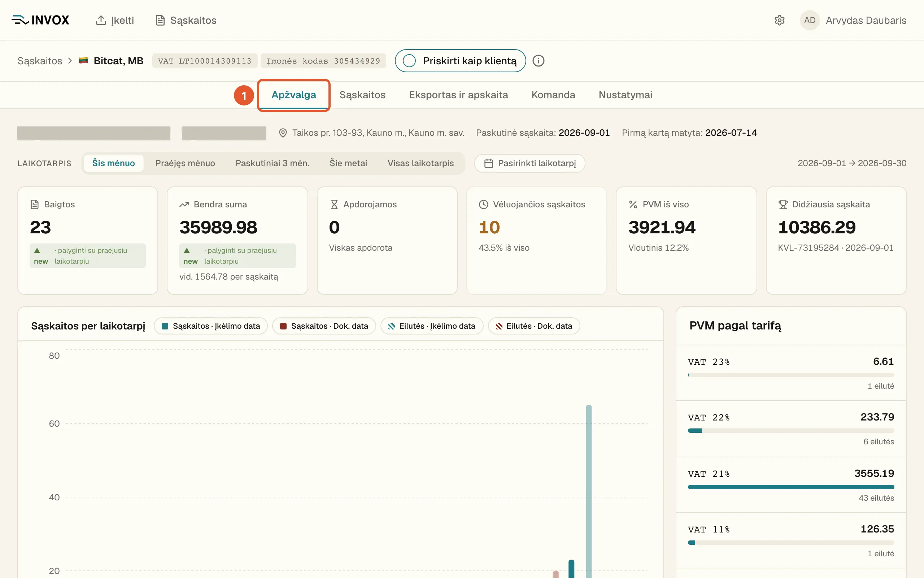Click the VAT 21% amount 3555.19
924x578 pixels.
pyautogui.click(x=874, y=473)
